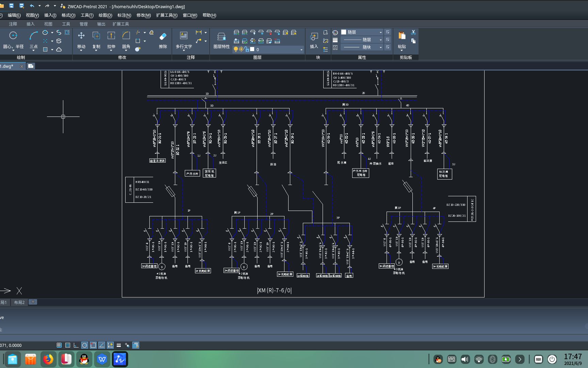
Task: Switch to the 扩展工具 ribbon tab
Action: coord(121,24)
